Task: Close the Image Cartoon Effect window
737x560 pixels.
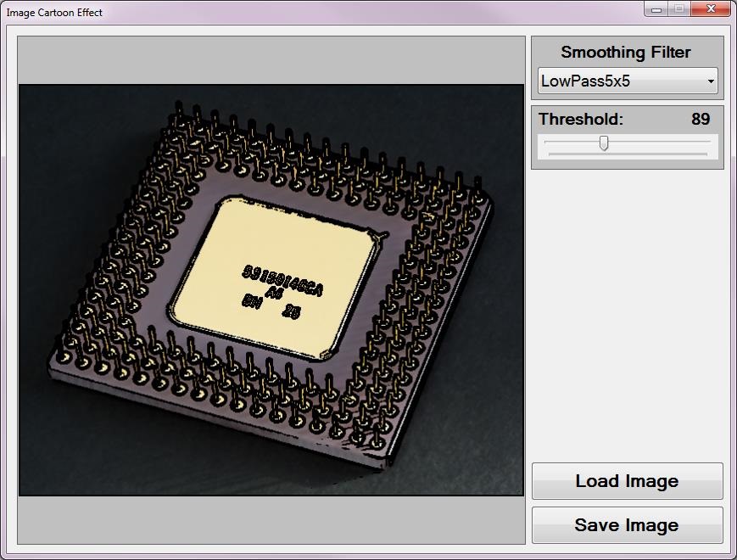Action: click(710, 8)
